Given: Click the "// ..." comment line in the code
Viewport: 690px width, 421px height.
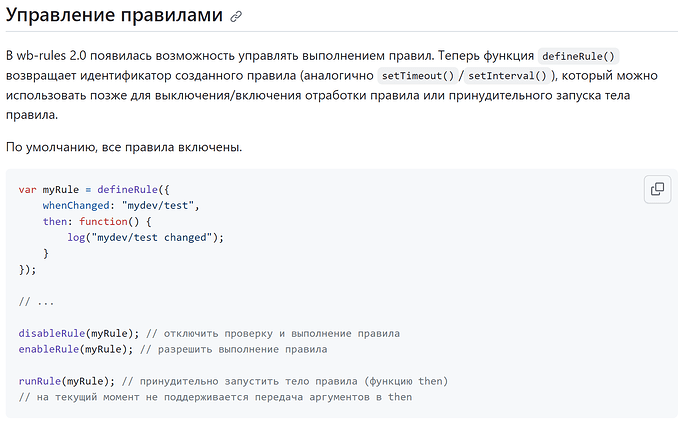Looking at the screenshot, I should pos(36,301).
